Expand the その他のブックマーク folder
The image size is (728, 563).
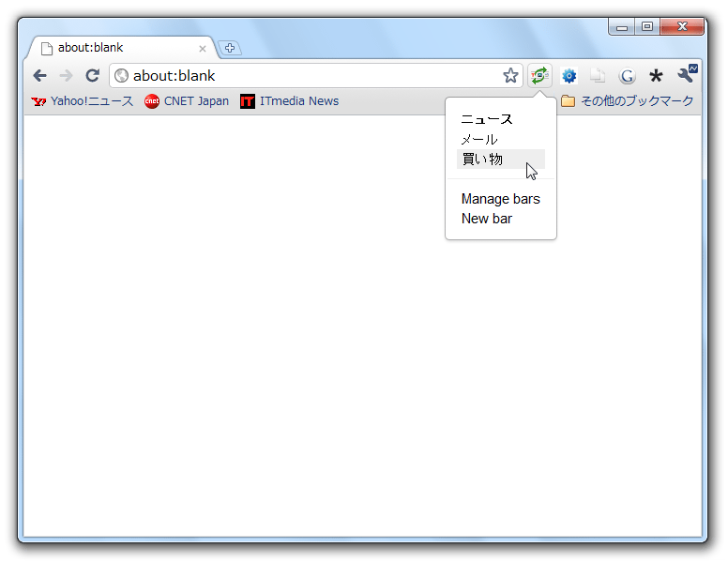point(628,100)
